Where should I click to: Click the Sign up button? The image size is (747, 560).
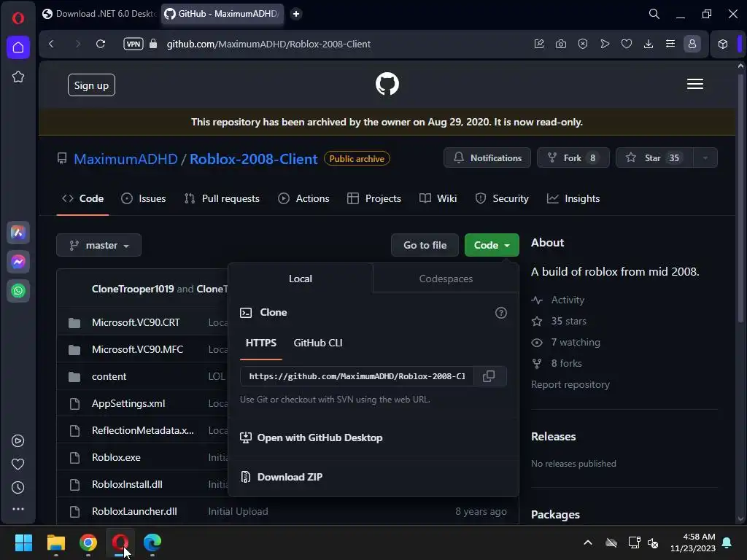coord(91,85)
